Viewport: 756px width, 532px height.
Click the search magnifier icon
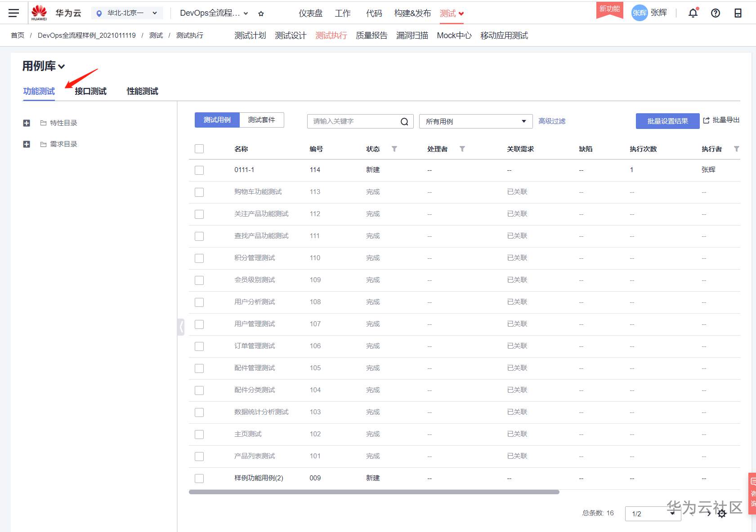[404, 121]
